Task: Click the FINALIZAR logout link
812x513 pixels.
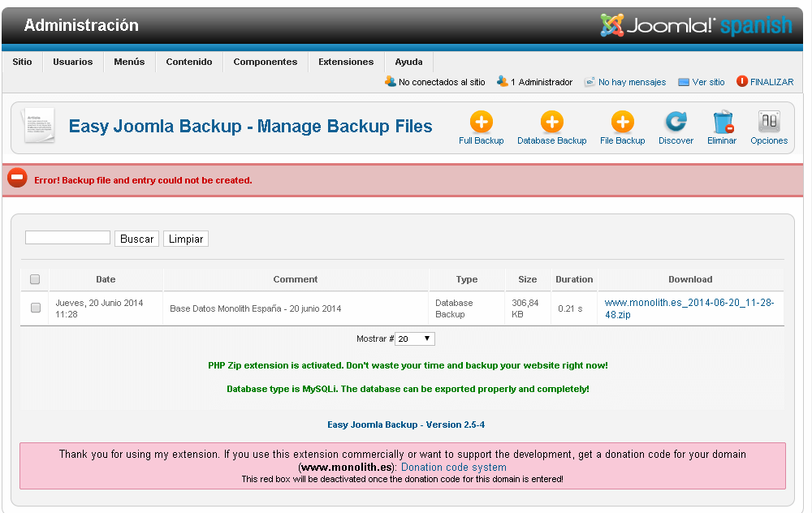Action: pos(771,82)
